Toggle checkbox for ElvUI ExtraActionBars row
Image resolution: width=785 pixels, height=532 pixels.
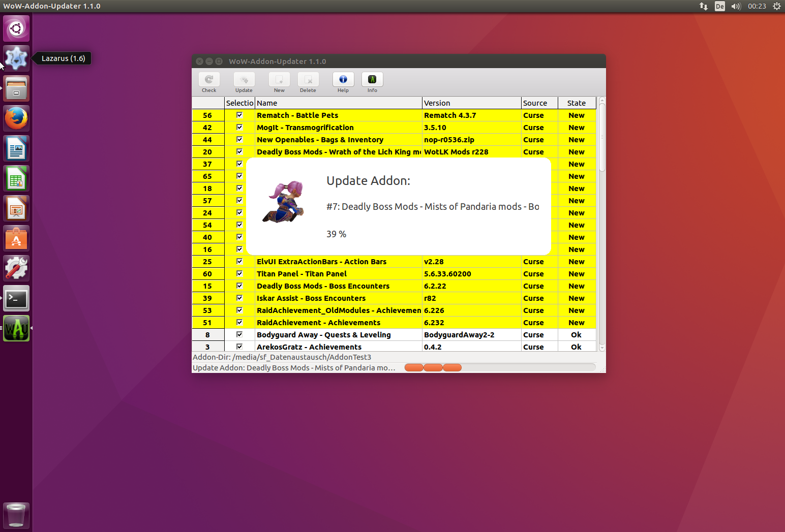pyautogui.click(x=239, y=261)
